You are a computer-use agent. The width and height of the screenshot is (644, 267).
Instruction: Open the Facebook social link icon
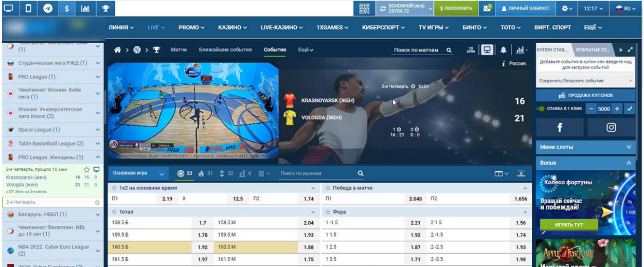[560, 128]
